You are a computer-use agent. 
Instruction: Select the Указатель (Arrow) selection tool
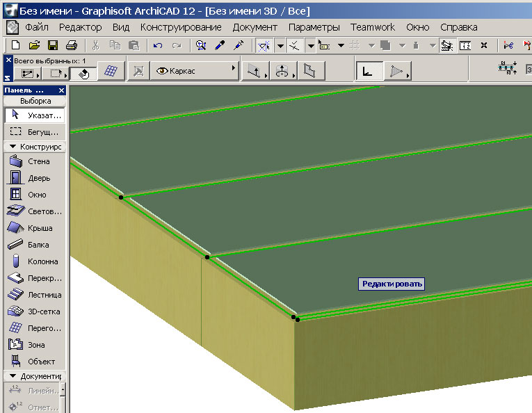33,115
